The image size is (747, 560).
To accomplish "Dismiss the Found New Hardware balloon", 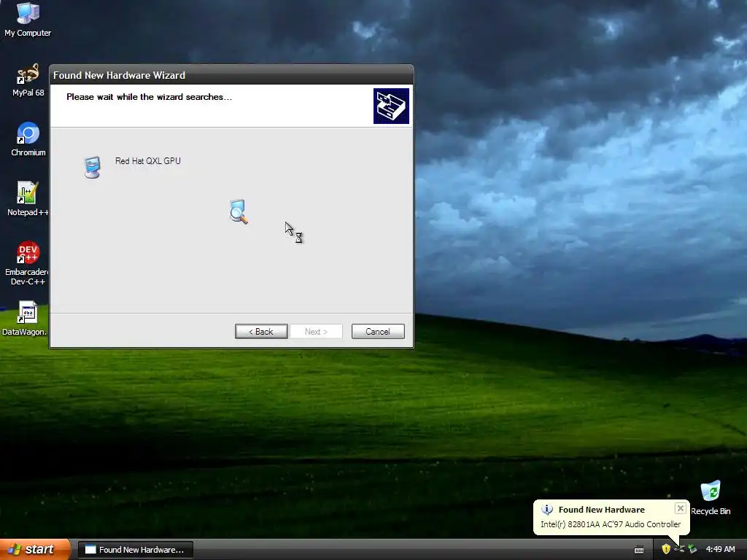I will tap(681, 508).
